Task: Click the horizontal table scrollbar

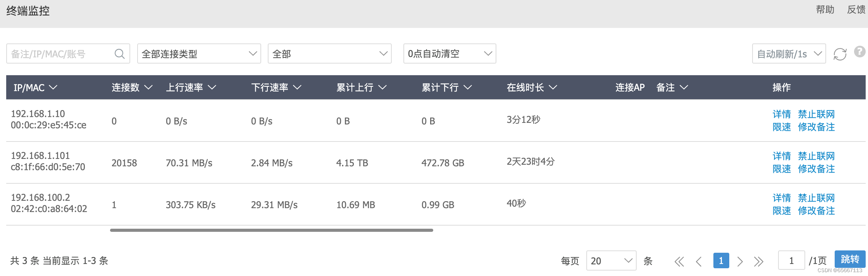Action: [x=271, y=230]
